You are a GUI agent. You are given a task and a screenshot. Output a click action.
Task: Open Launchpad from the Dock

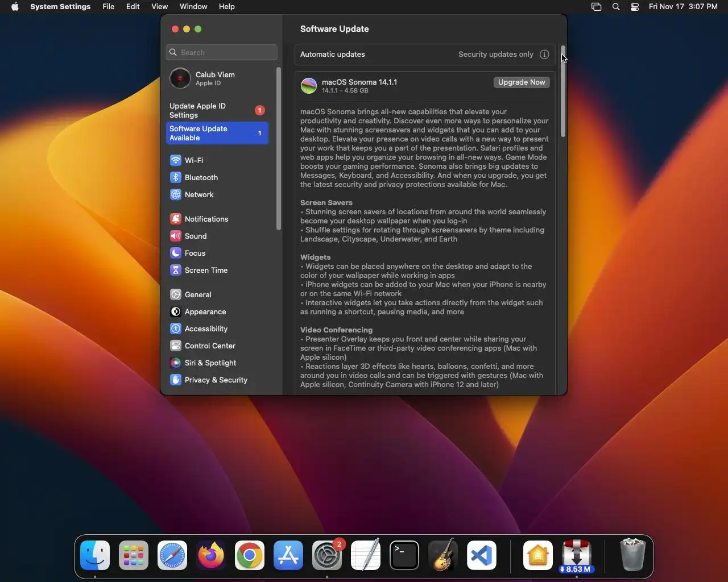(x=134, y=555)
